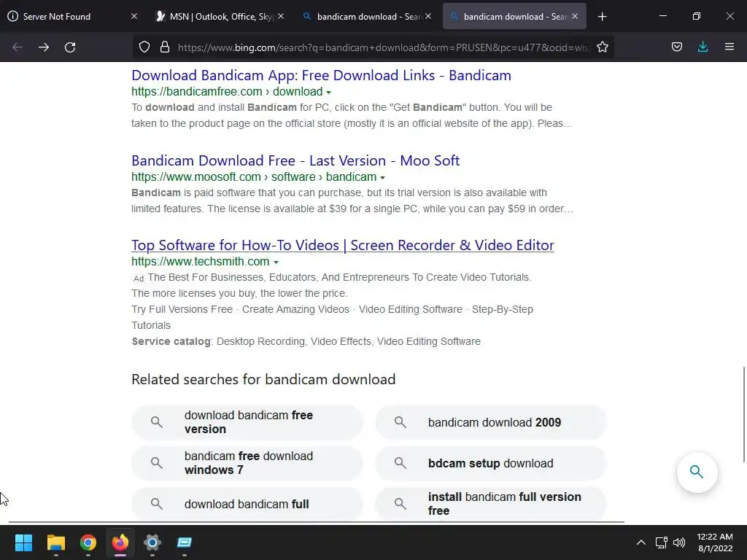Screen dimensions: 747x560
Task: Open the Save to Pocket icon
Action: click(x=676, y=47)
